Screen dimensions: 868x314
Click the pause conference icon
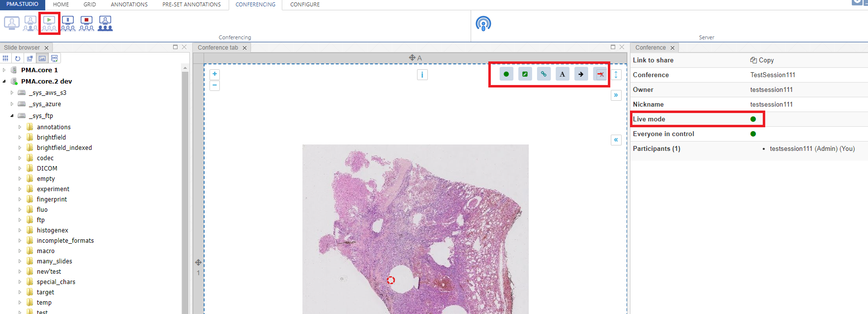[x=68, y=23]
